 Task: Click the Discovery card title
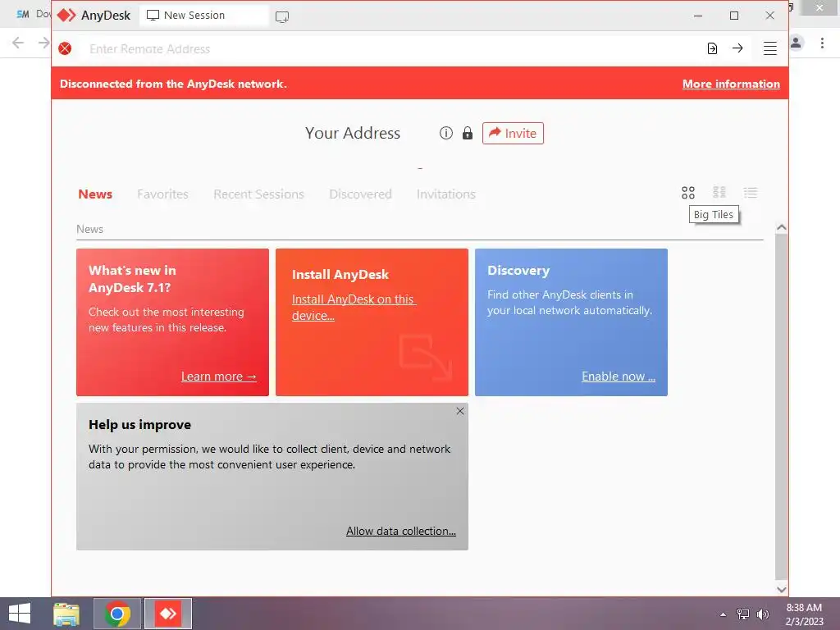click(518, 271)
